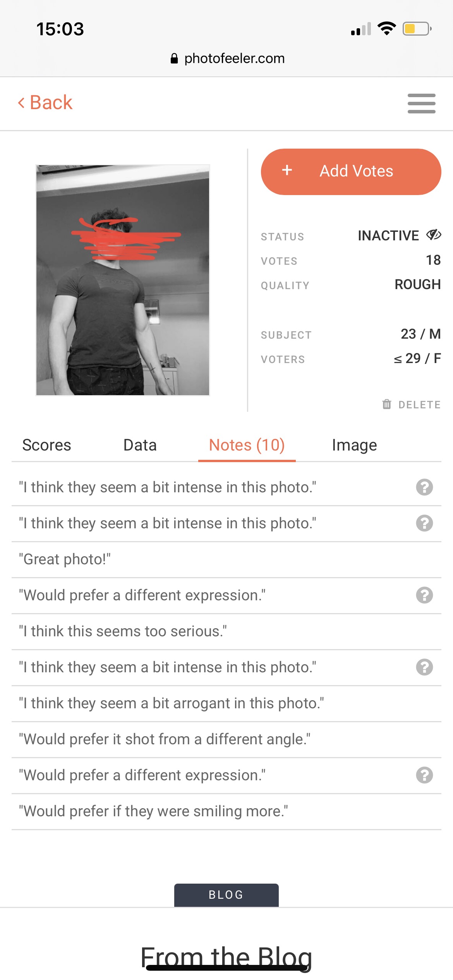Open the hamburger menu
The image size is (453, 980).
coord(421,103)
